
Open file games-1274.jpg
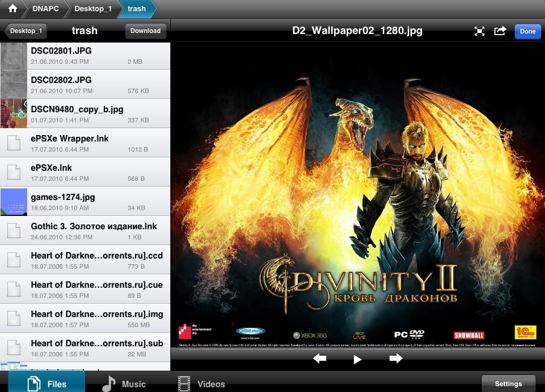85,202
